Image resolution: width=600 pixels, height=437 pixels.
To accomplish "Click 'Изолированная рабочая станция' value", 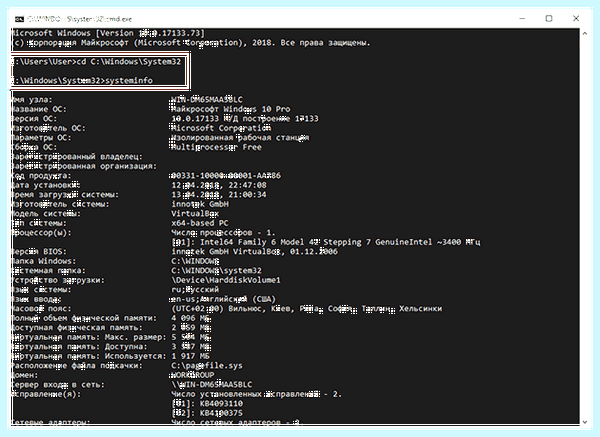I will pyautogui.click(x=240, y=137).
